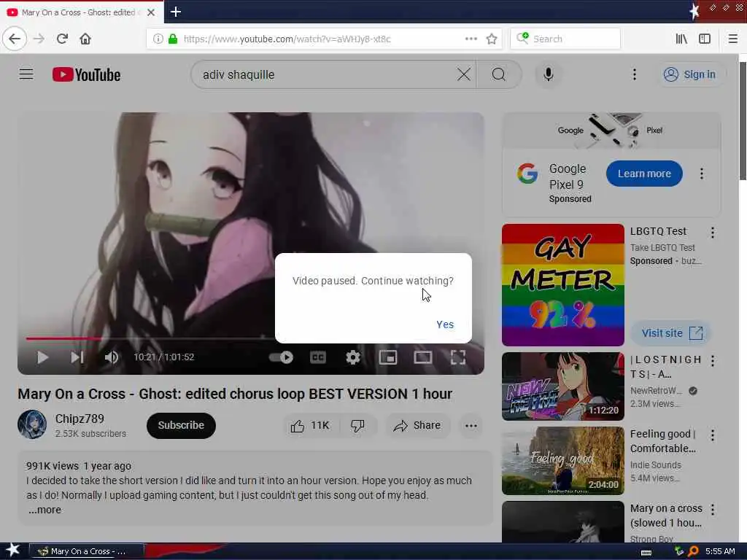
Task: Open the browser home page
Action: tap(85, 39)
